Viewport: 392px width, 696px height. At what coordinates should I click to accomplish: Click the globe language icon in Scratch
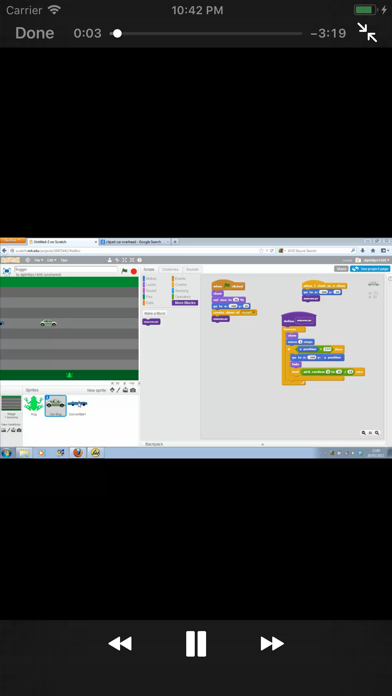point(28,260)
